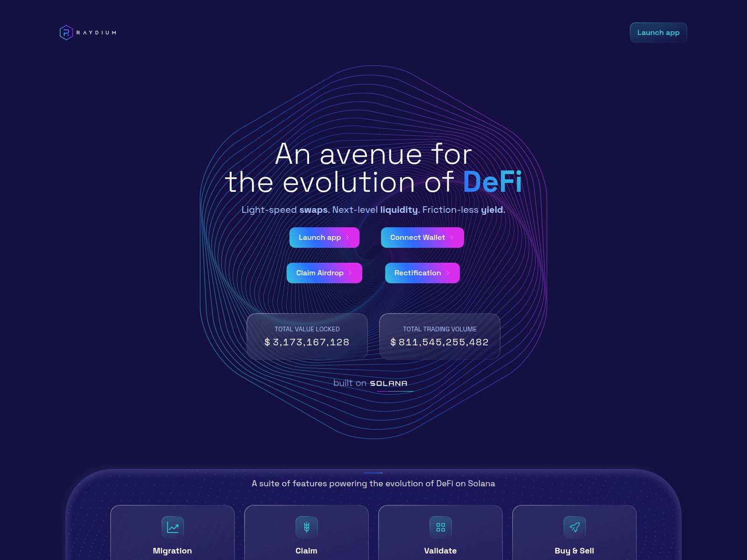The image size is (747, 560).
Task: Click the chevron arrow on Claim Airdrop
Action: (x=350, y=273)
